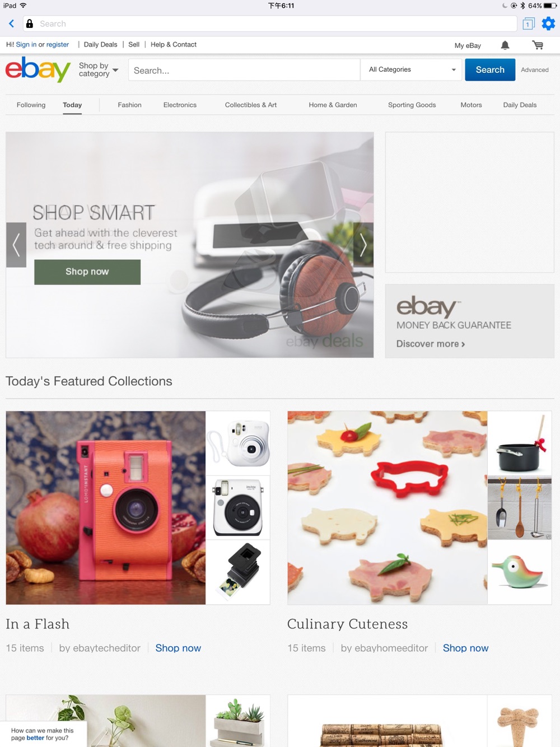Screen dimensions: 560x747
Task: Open the browser tabs icon
Action: point(528,24)
